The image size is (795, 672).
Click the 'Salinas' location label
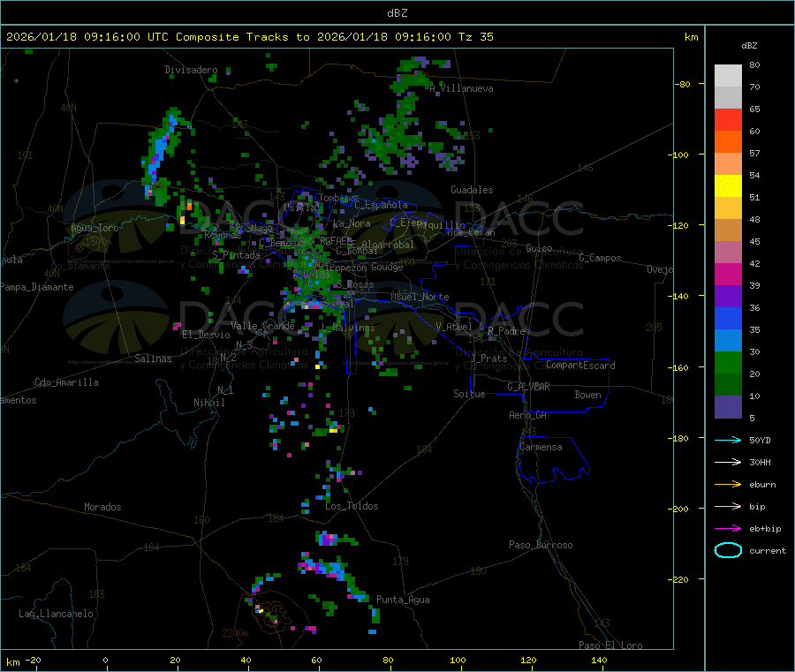tap(153, 359)
